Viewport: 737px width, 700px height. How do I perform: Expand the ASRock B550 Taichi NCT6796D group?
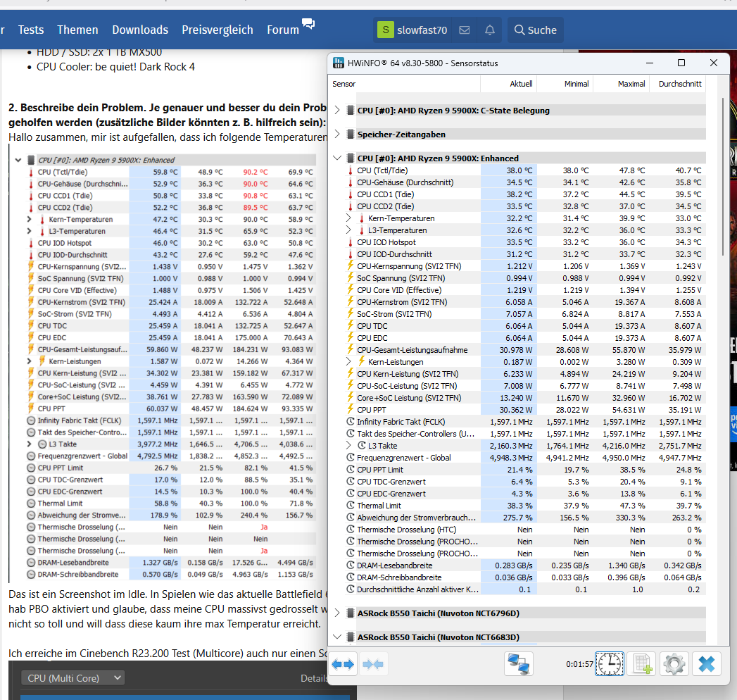(337, 613)
